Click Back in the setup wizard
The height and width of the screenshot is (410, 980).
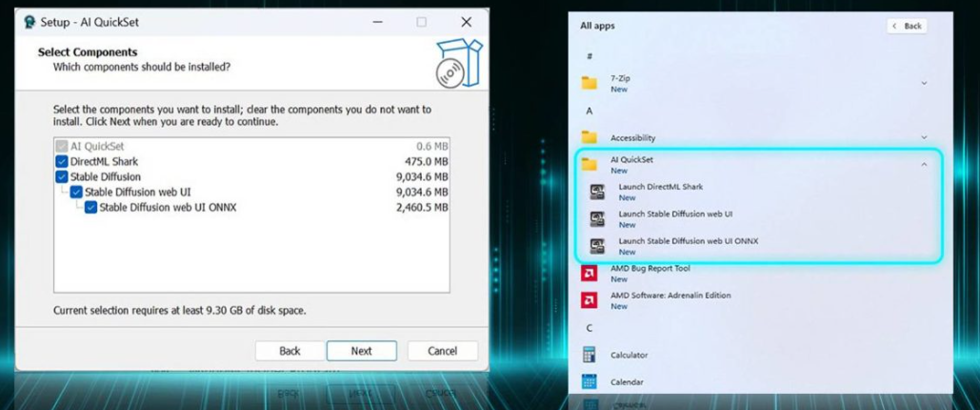[x=290, y=351]
